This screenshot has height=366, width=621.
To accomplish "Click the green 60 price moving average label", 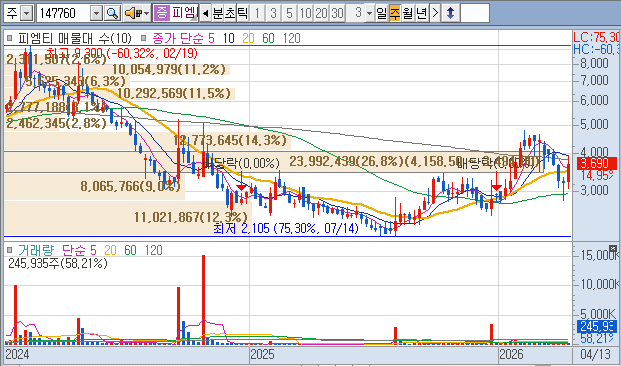I will [x=268, y=38].
